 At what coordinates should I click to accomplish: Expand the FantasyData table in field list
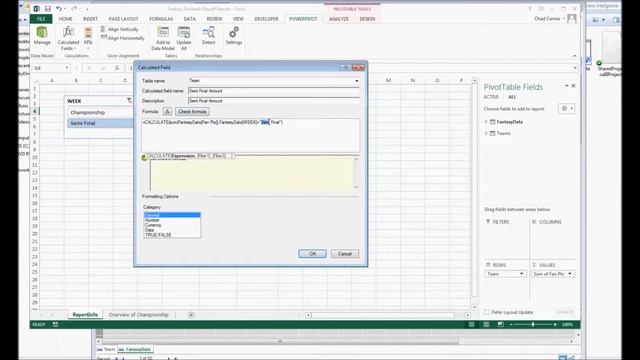pyautogui.click(x=486, y=122)
